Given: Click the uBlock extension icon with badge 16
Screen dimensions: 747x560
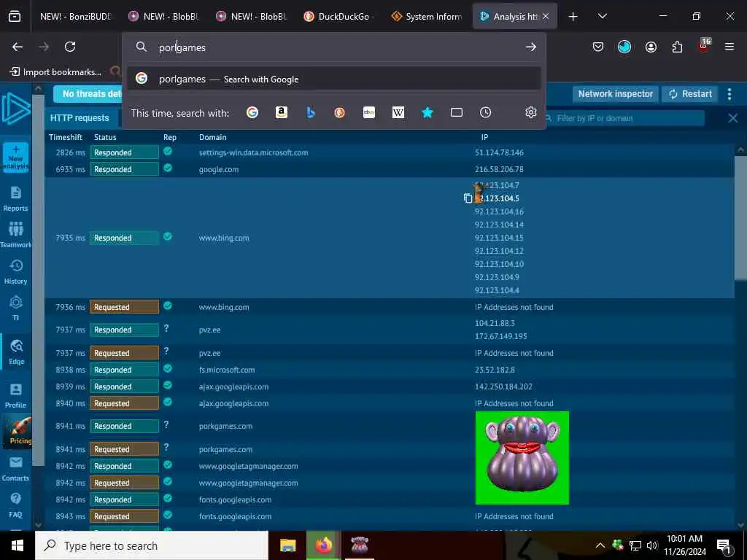Looking at the screenshot, I should coord(704,46).
